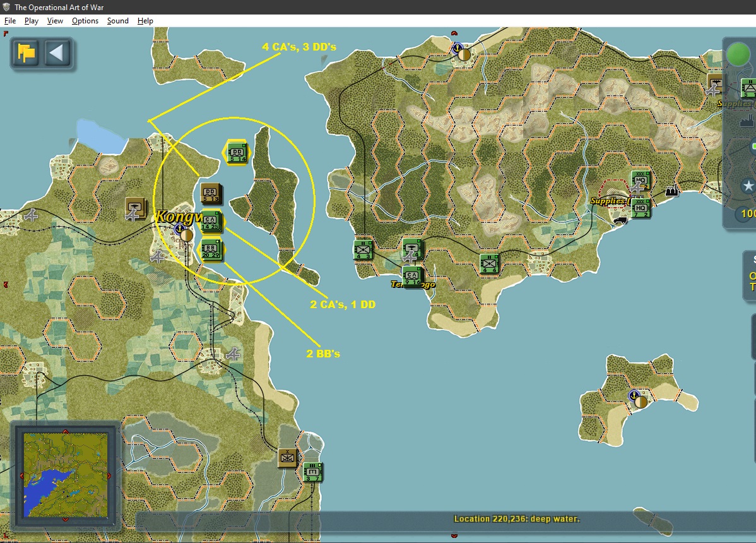Select the green infantry unit 4-3
Screen dimensions: 756x543
tap(363, 250)
